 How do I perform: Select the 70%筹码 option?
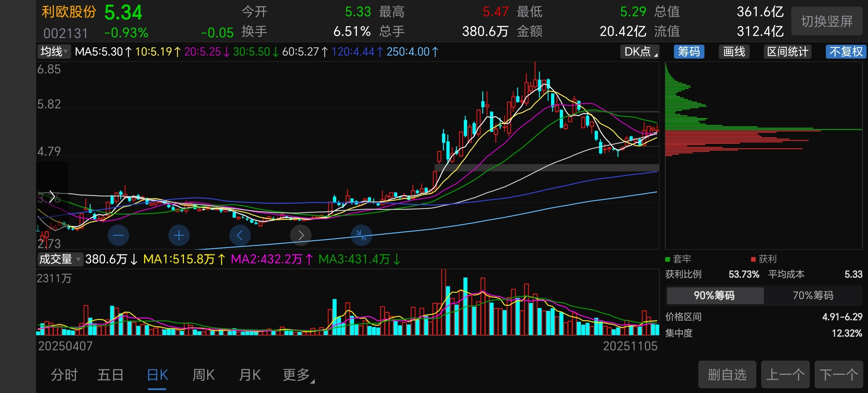pyautogui.click(x=813, y=295)
